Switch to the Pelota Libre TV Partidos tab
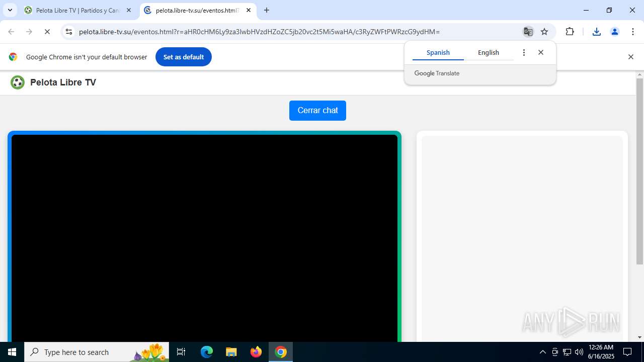This screenshot has height=362, width=644. pos(78,10)
